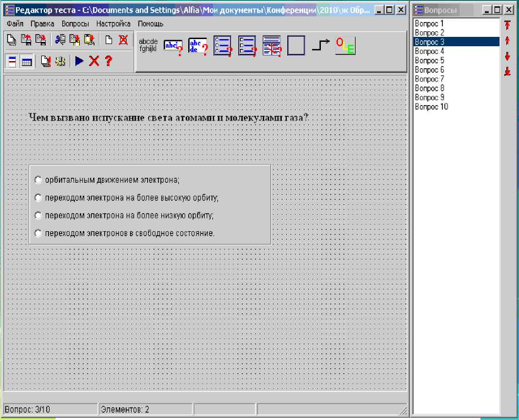Open the Помощь menu
519x420 pixels.
[x=151, y=24]
